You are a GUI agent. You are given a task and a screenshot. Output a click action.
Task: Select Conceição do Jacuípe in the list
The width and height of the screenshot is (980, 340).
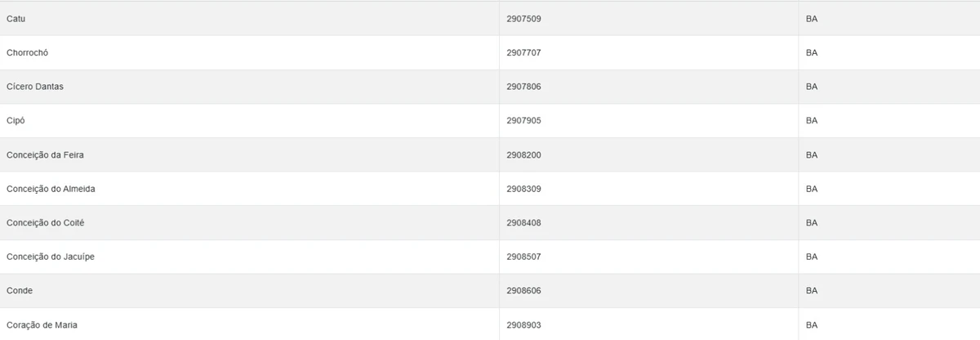(51, 257)
